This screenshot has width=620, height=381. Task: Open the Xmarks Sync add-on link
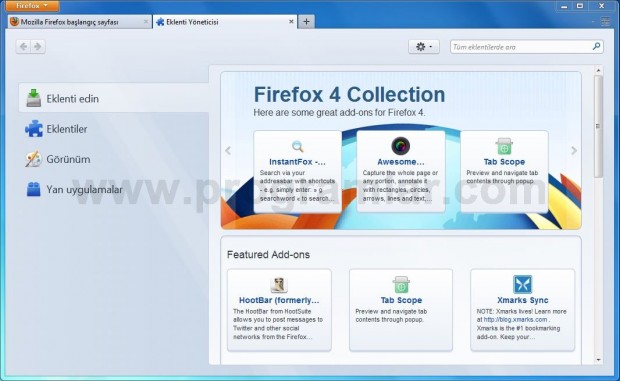pyautogui.click(x=523, y=300)
